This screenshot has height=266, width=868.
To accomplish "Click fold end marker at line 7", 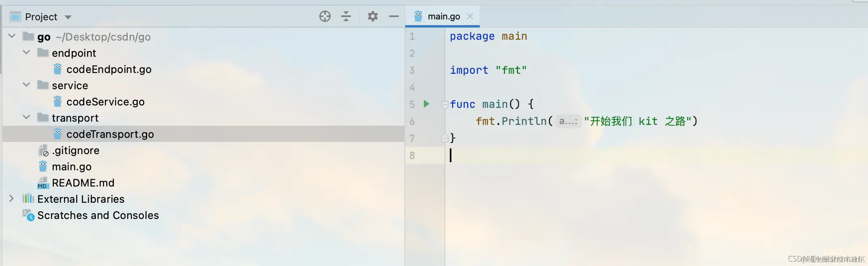I will tap(445, 138).
